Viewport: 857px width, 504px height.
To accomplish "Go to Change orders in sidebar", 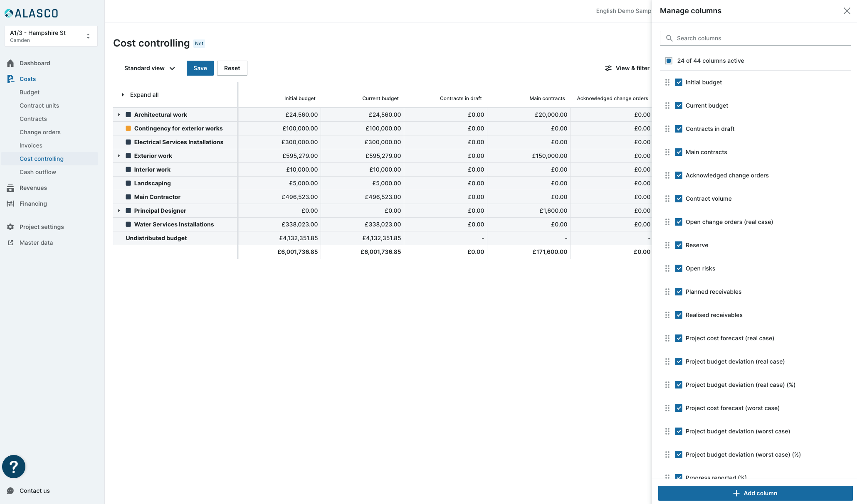I will [40, 132].
